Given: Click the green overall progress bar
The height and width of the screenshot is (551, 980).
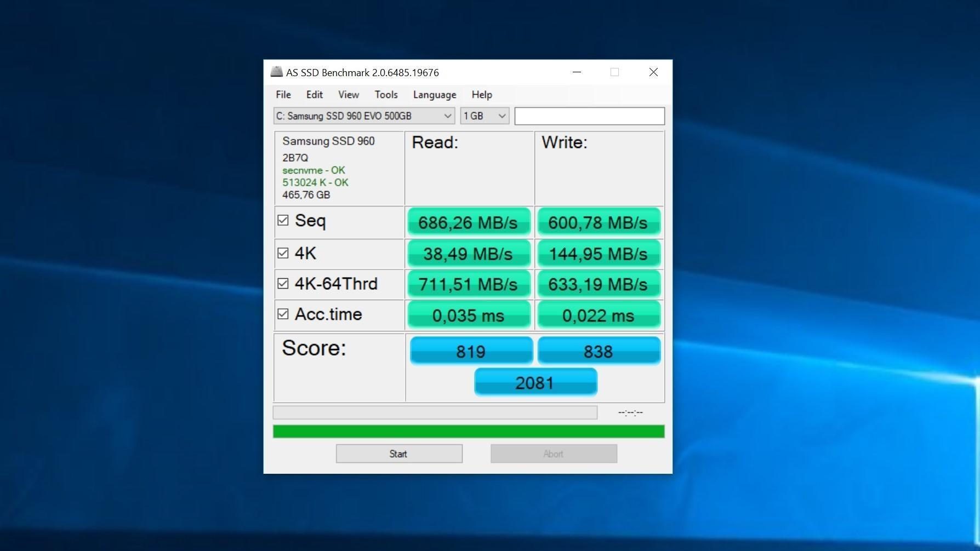Looking at the screenshot, I should [x=469, y=432].
